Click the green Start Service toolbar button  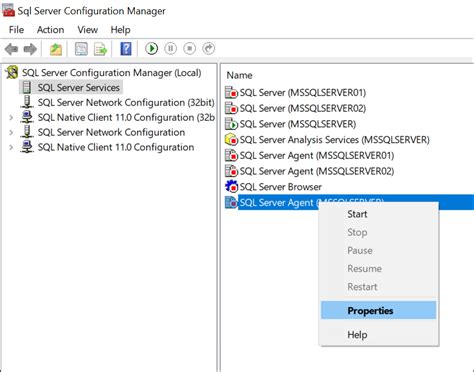pos(151,49)
